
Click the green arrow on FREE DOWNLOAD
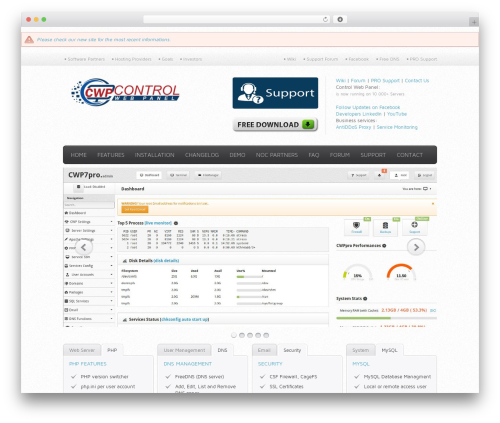308,124
